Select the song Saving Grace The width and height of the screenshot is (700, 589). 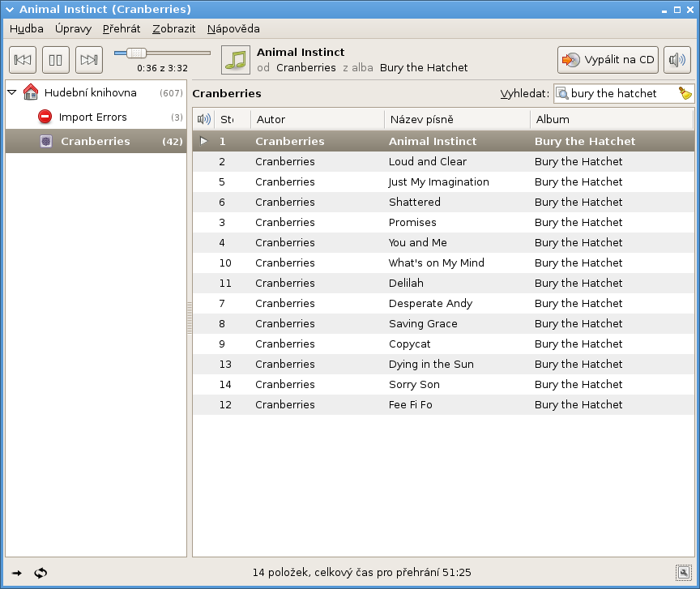(x=443, y=324)
